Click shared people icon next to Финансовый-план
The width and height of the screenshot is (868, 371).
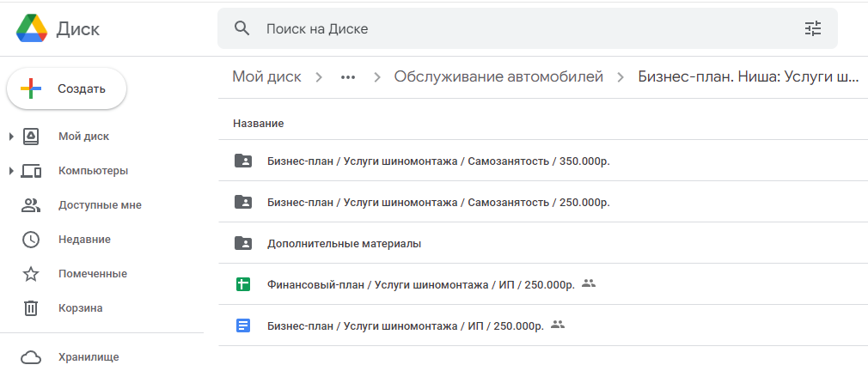click(589, 283)
